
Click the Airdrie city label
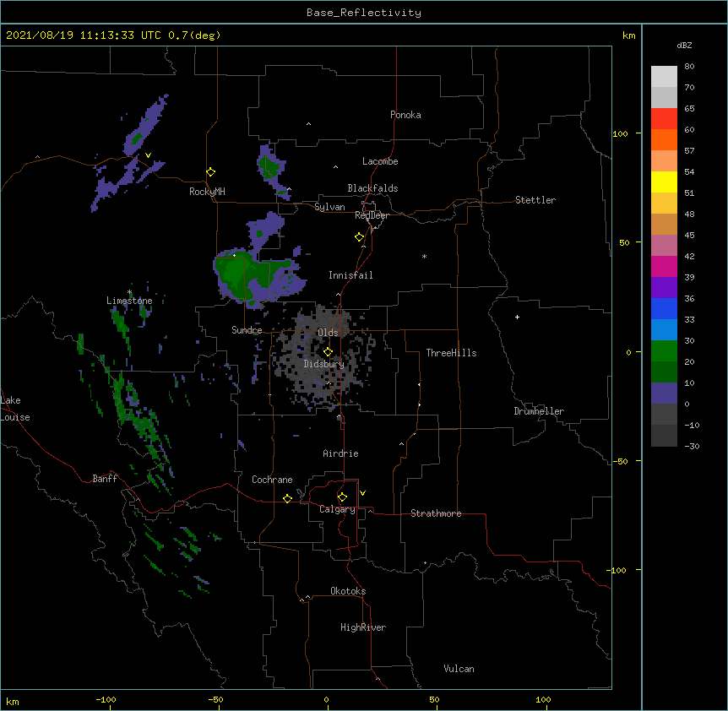coord(340,453)
